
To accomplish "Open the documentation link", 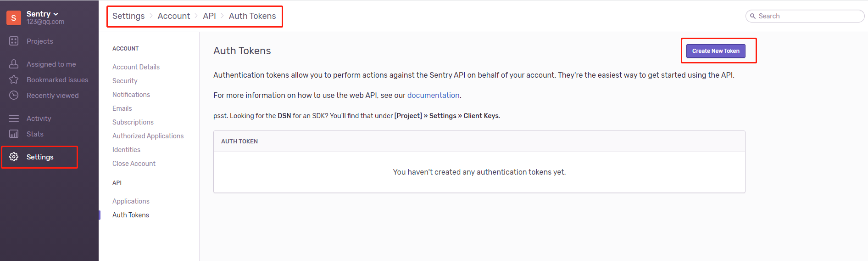I will [433, 95].
